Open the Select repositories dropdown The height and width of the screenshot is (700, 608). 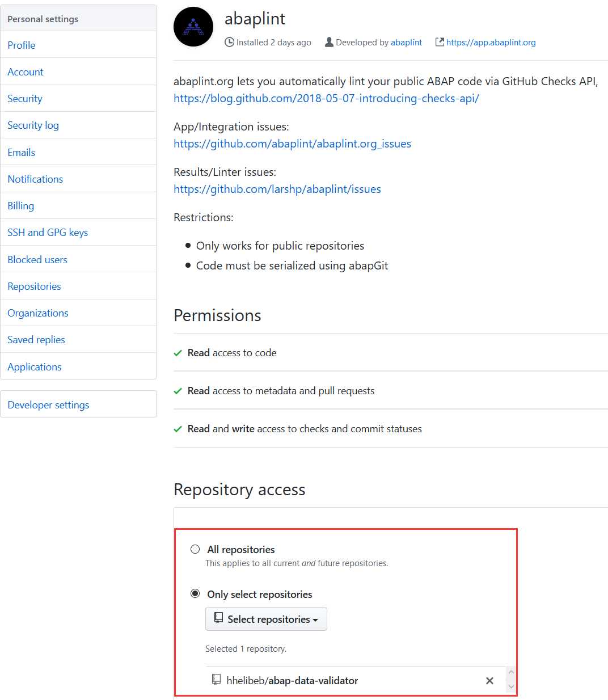pyautogui.click(x=266, y=619)
